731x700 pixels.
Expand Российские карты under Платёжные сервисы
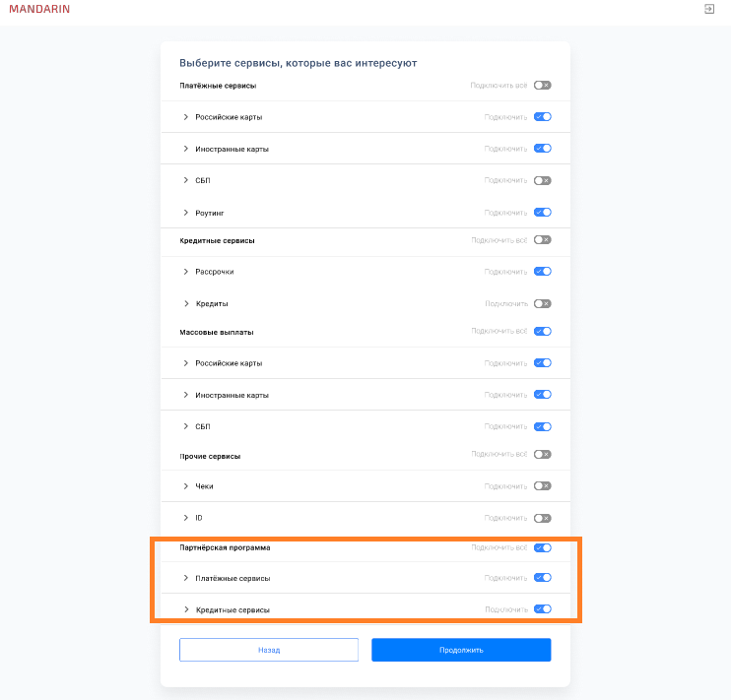(185, 117)
